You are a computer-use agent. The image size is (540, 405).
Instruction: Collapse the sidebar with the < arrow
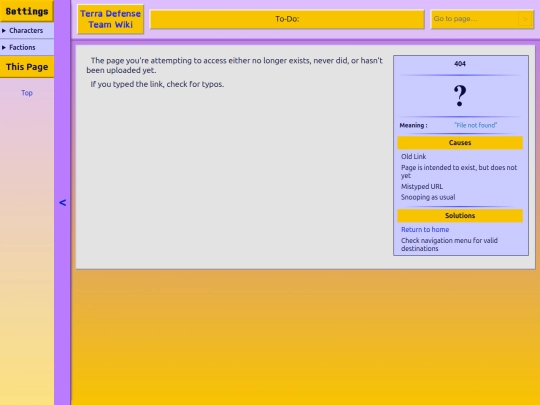(62, 202)
